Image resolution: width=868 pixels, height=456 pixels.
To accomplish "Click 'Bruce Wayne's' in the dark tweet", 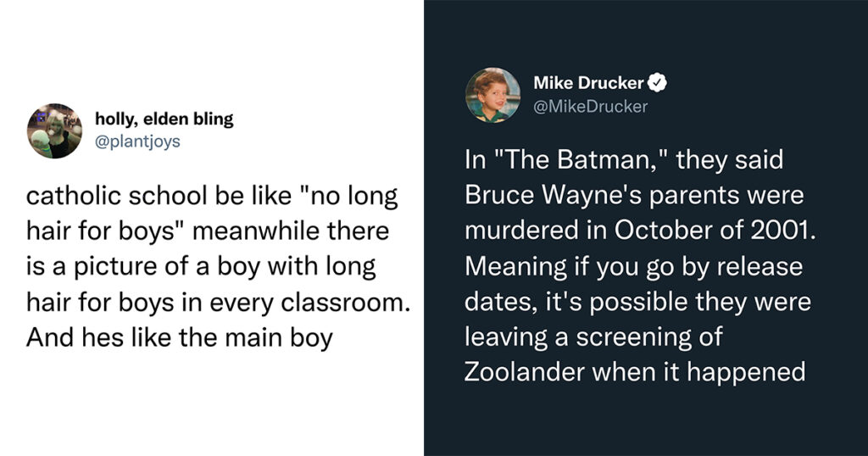I will pos(553,195).
